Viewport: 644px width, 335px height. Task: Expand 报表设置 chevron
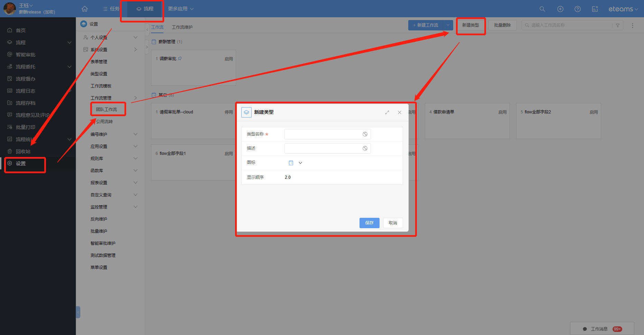(x=136, y=183)
